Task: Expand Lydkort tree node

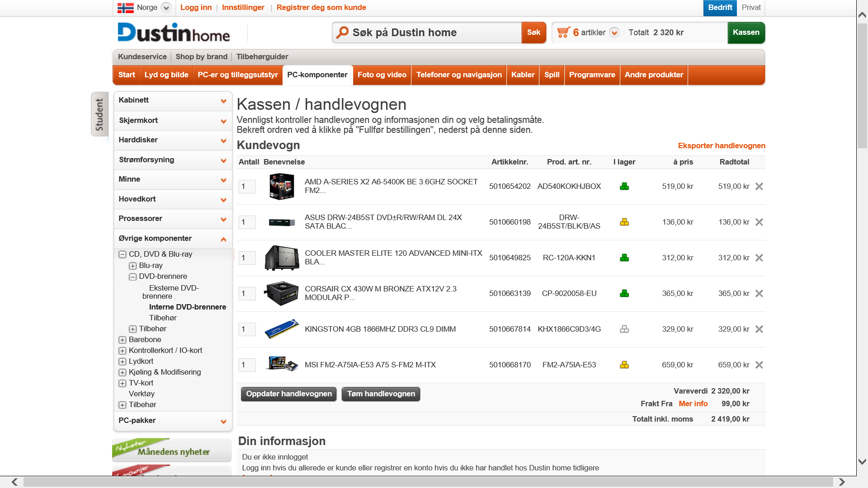Action: tap(122, 361)
